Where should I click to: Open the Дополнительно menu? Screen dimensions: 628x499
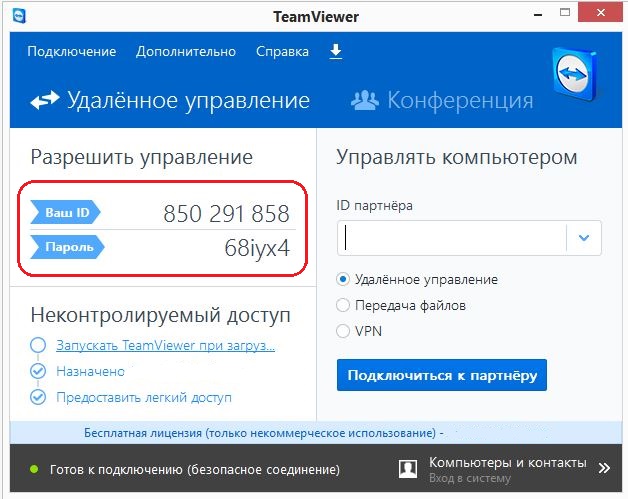click(x=186, y=52)
